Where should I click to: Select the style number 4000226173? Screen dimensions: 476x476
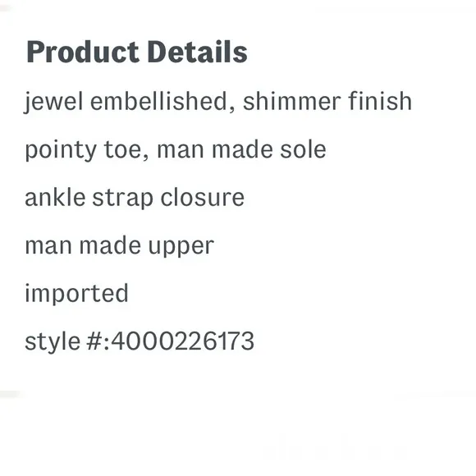[183, 341]
